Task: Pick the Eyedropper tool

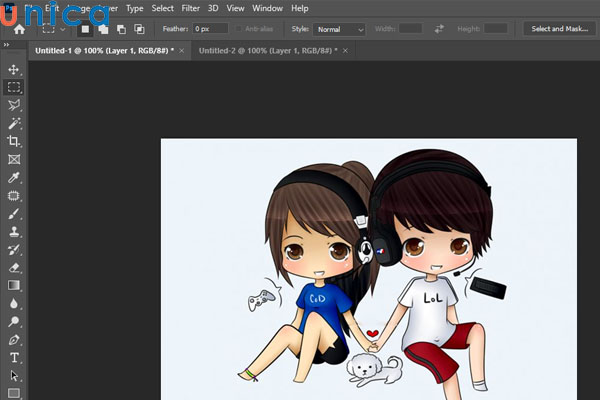Action: point(14,177)
